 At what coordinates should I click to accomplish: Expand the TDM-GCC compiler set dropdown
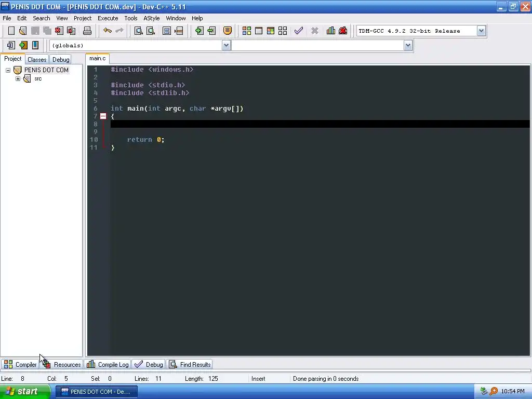(481, 31)
